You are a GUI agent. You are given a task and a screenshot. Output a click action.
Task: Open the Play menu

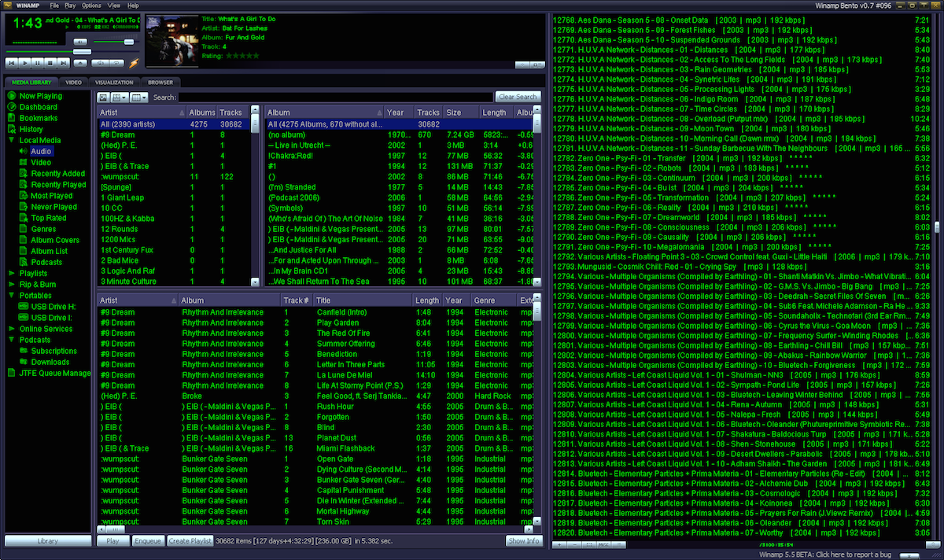tap(69, 6)
